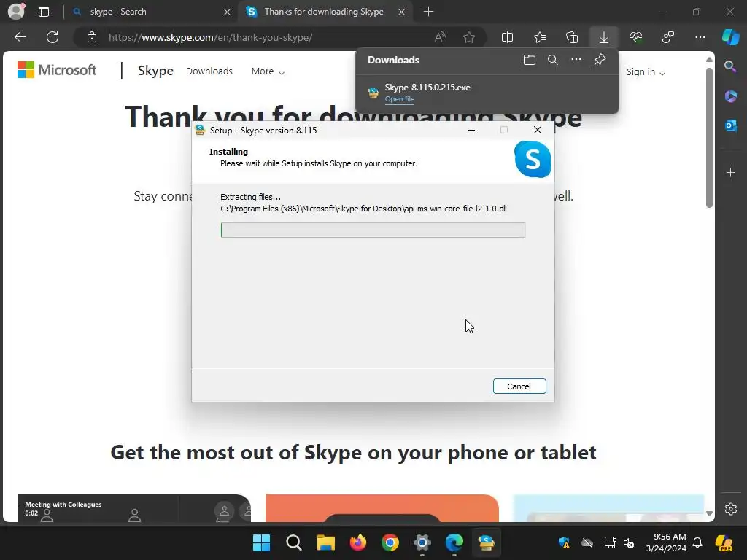Go back using the browser back arrow
The image size is (747, 560).
(20, 37)
